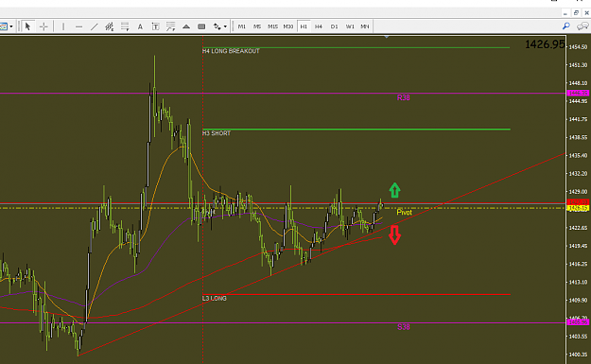Restore the chart window size

(576, 13)
